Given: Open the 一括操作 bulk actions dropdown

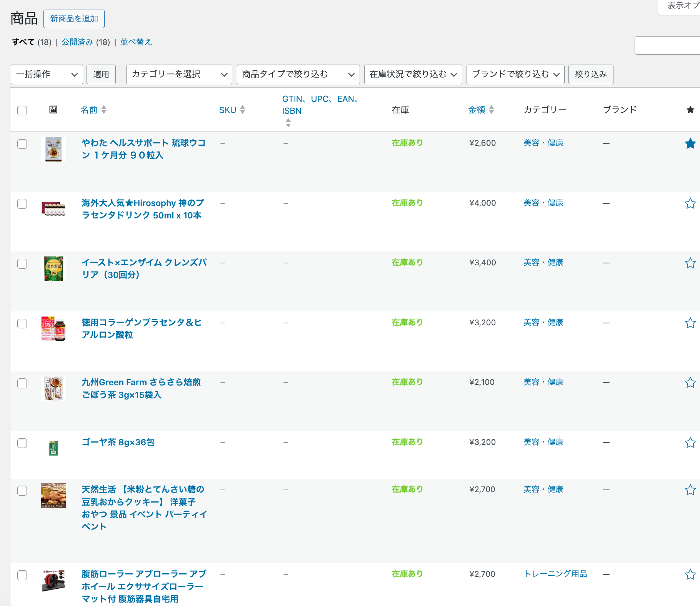Looking at the screenshot, I should pos(47,74).
